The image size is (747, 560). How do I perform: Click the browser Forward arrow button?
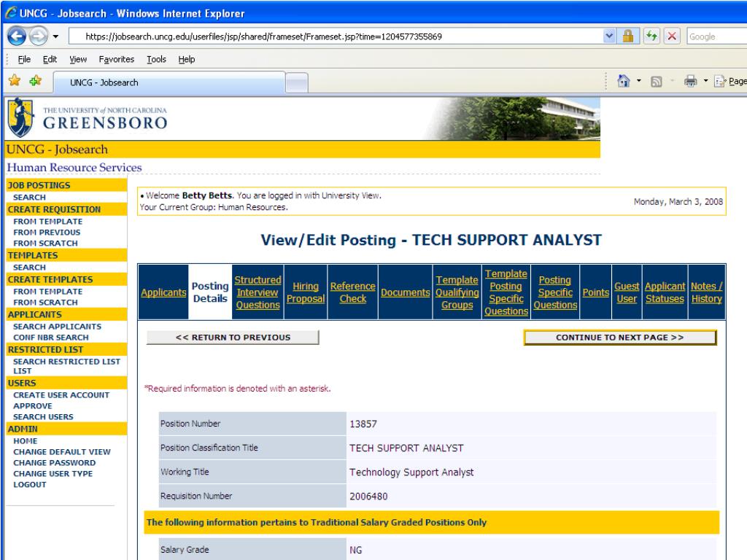(39, 36)
